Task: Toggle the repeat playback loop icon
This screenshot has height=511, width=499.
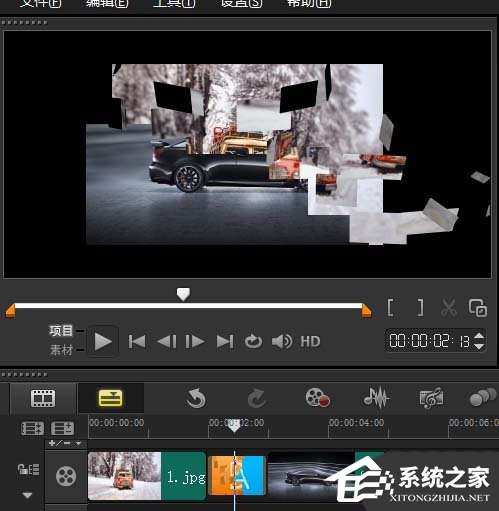Action: pyautogui.click(x=253, y=342)
